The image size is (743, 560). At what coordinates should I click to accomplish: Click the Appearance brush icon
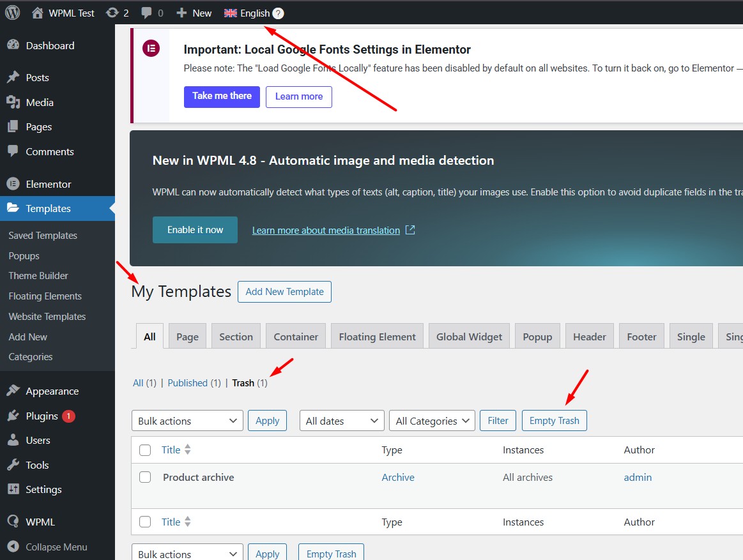pos(13,390)
